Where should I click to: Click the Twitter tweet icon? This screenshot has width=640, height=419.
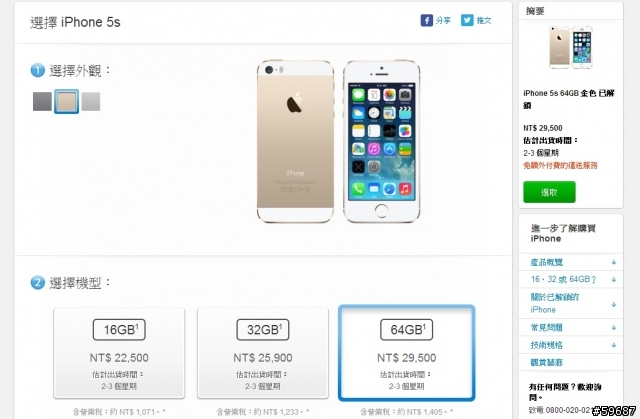pos(467,20)
